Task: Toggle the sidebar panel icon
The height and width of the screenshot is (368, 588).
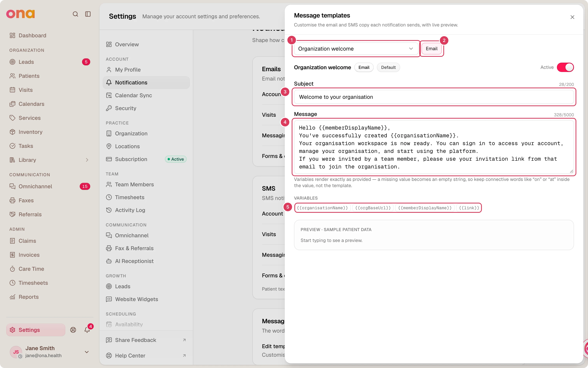Action: 88,14
